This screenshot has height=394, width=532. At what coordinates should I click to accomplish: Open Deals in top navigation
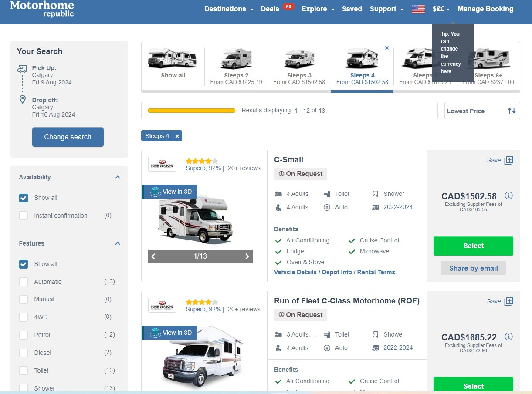coord(270,9)
